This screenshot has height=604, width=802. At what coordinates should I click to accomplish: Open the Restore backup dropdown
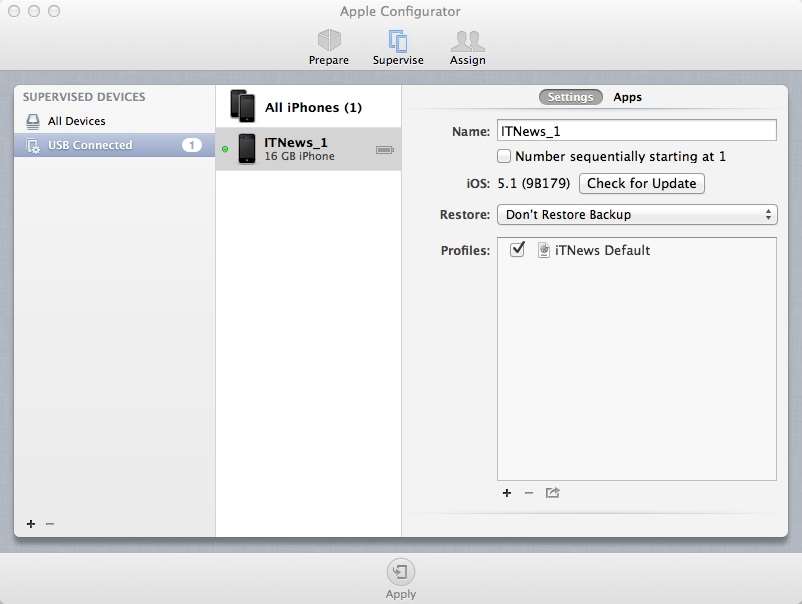637,214
